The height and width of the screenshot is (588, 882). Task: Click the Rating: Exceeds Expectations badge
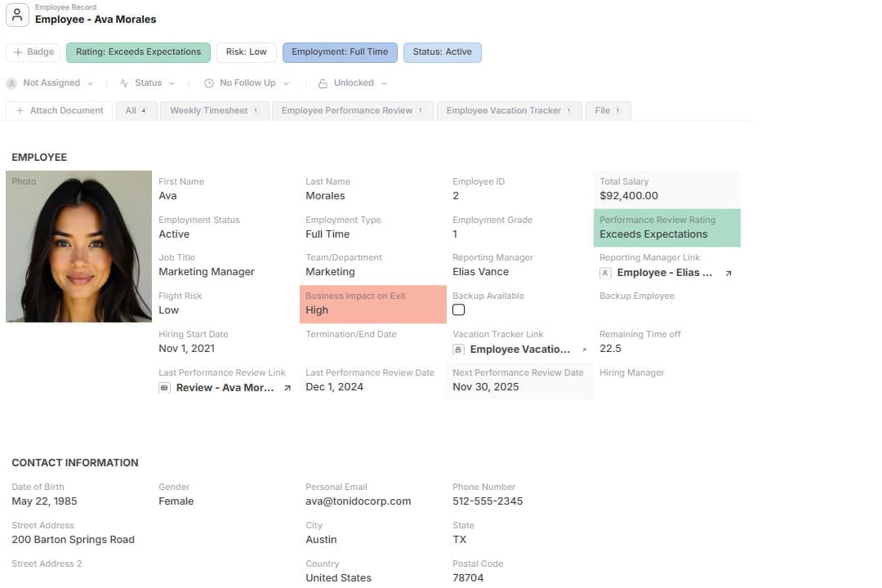tap(138, 52)
